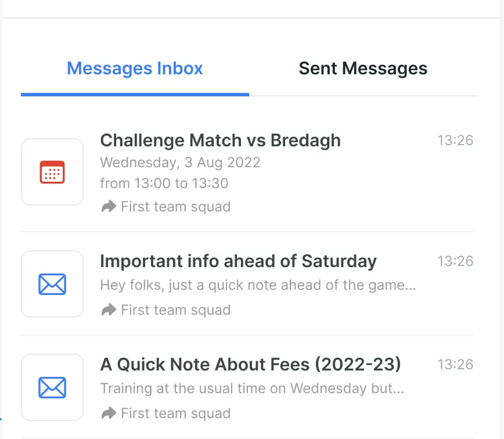
Task: Open the Sent Messages tab
Action: tap(363, 69)
